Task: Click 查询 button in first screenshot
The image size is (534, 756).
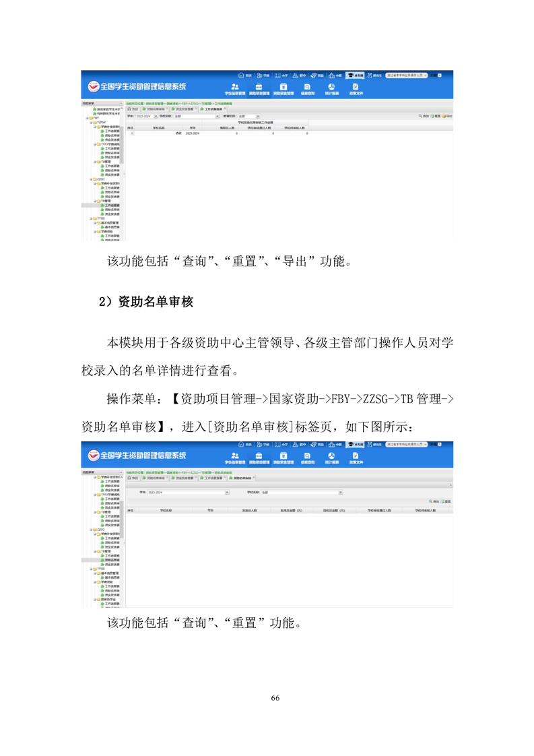Action: pos(424,116)
